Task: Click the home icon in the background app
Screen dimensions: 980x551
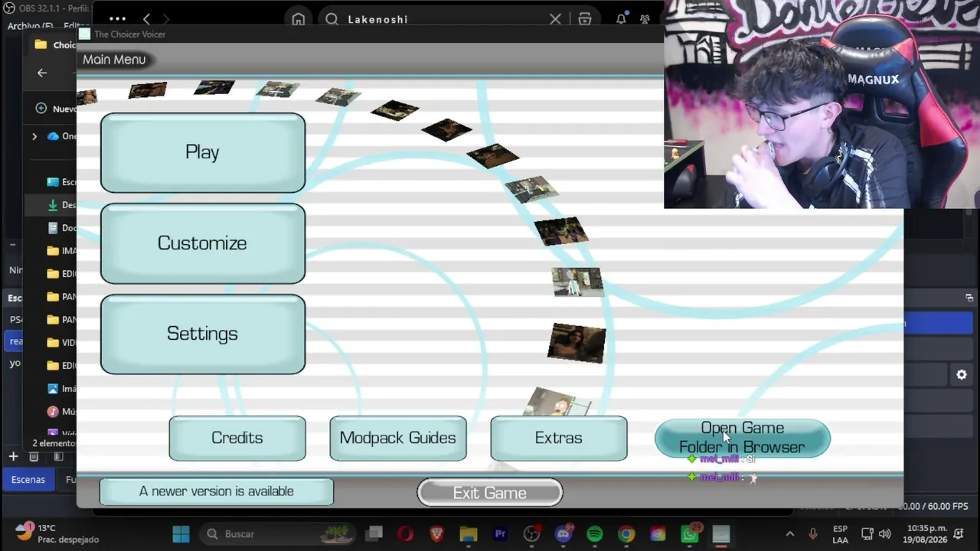Action: (298, 19)
